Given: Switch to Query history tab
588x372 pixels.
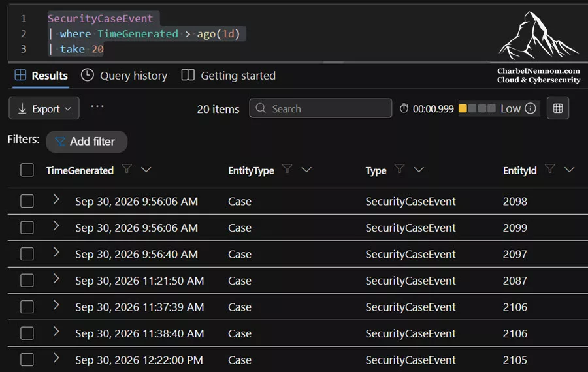Looking at the screenshot, I should click(x=124, y=76).
